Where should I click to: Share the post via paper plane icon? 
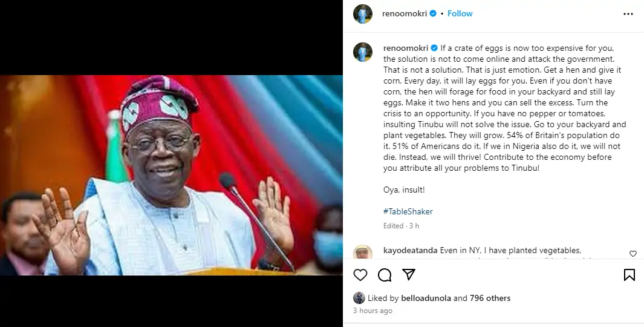click(x=409, y=275)
